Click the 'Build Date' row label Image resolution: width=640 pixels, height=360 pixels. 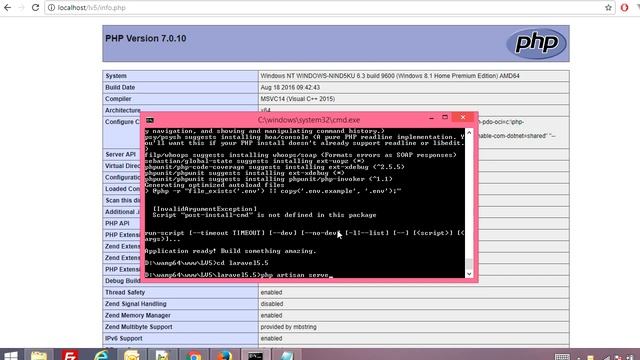pyautogui.click(x=120, y=87)
